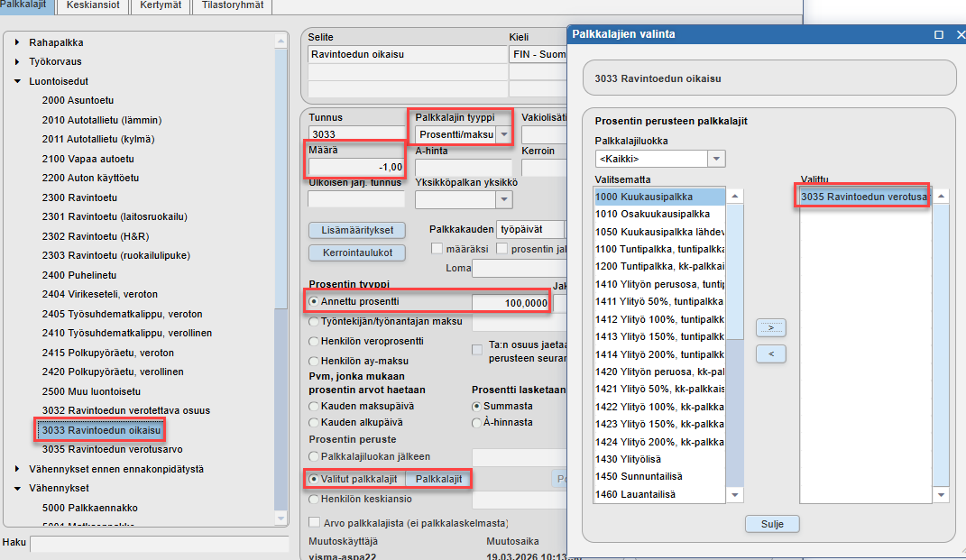Screen dimensions: 966x560
Task: Switch to the Keskiansiot tab
Action: click(93, 5)
